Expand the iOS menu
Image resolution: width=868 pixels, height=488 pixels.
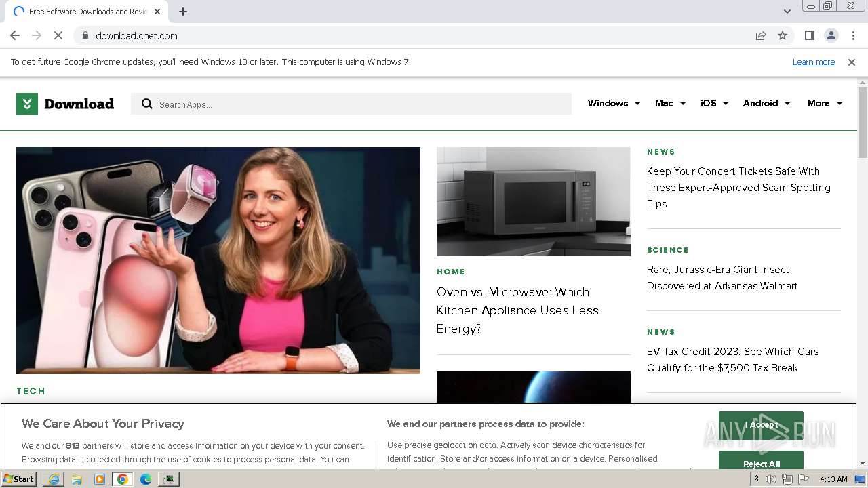point(714,104)
